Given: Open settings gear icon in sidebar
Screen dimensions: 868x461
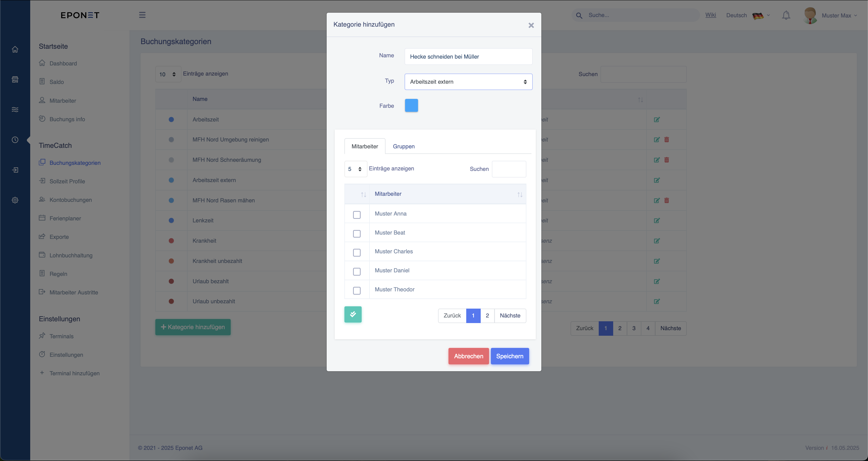Looking at the screenshot, I should click(x=15, y=200).
